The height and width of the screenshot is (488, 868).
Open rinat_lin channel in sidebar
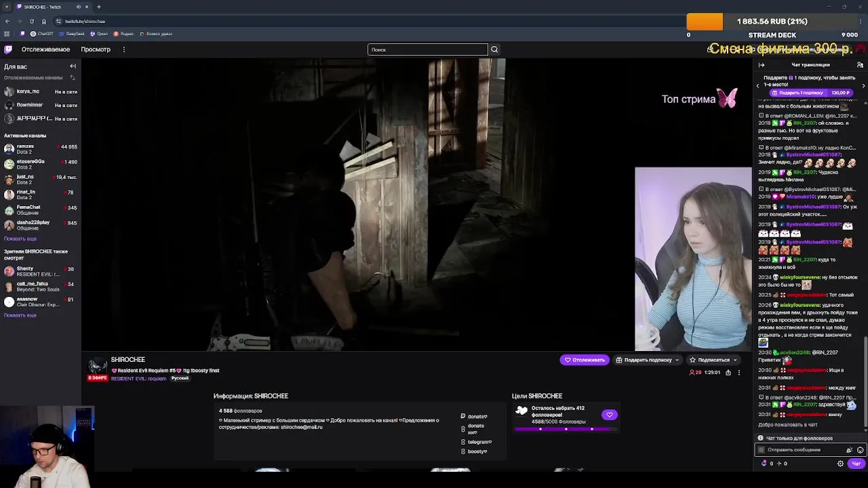point(41,195)
